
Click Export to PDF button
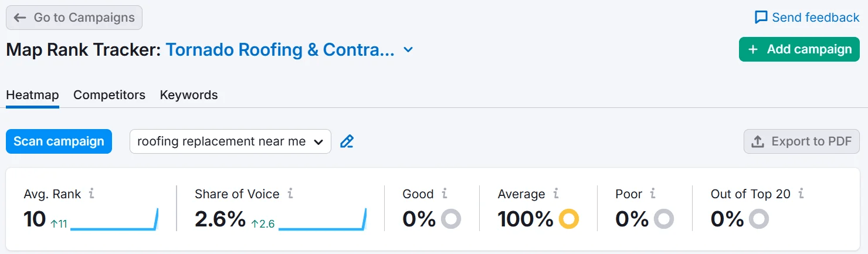point(801,141)
